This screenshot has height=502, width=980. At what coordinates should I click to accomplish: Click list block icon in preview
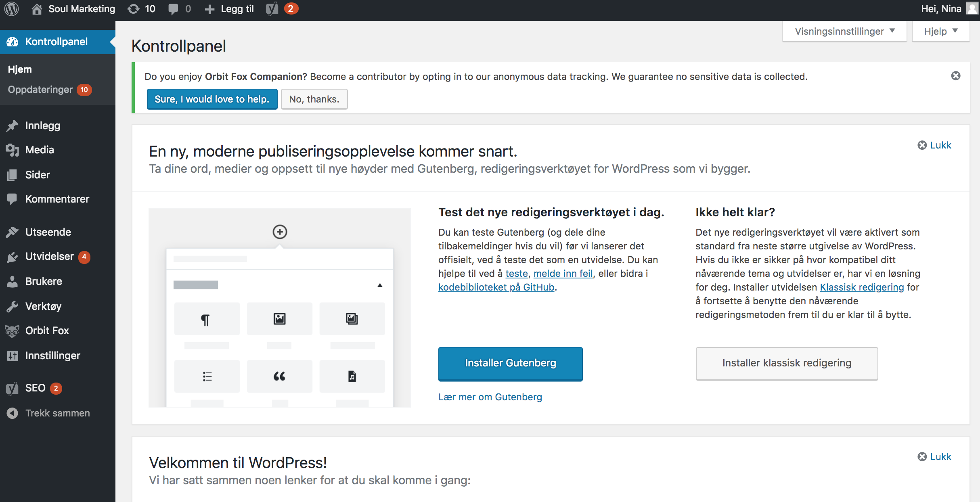coord(207,376)
